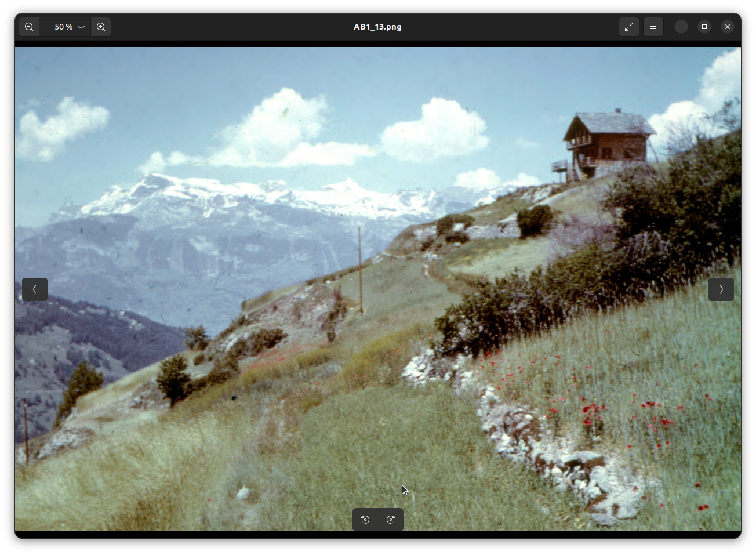Go to the previous image

[x=35, y=289]
